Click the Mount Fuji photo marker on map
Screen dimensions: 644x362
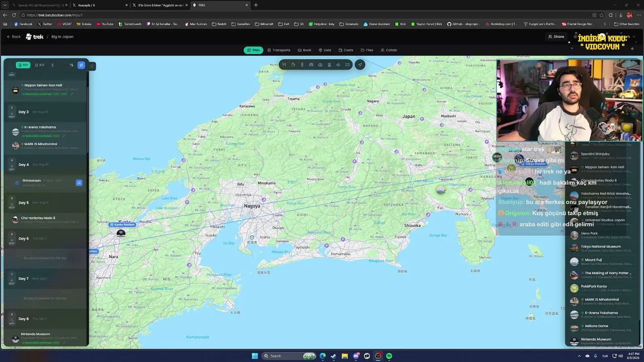point(441,190)
